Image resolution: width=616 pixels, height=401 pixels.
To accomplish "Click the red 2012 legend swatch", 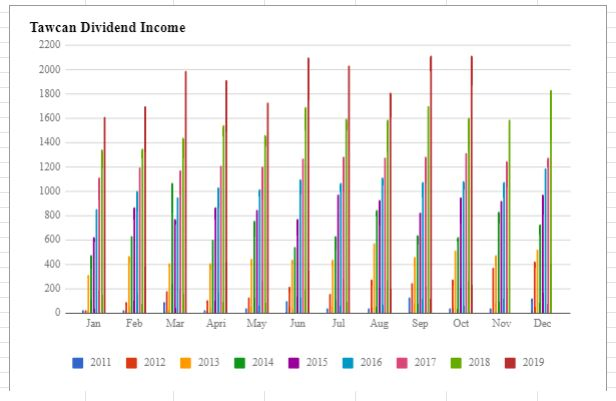I will pyautogui.click(x=131, y=362).
